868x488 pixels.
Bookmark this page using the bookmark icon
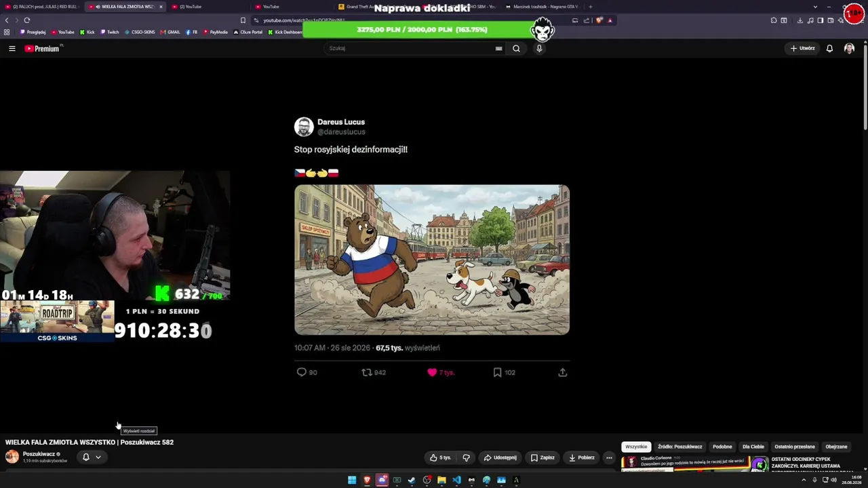coord(243,20)
